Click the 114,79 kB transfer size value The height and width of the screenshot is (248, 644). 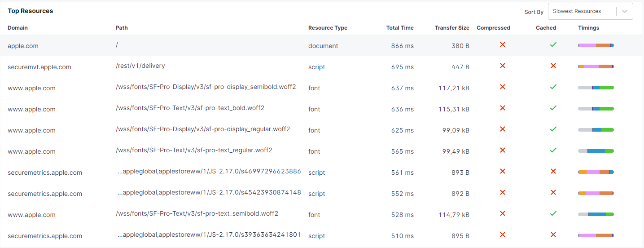(454, 215)
